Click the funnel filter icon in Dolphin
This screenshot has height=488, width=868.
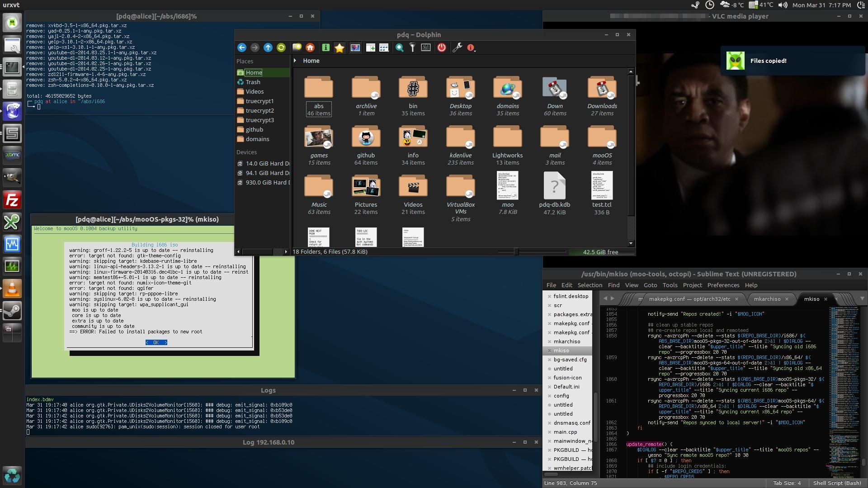click(412, 47)
